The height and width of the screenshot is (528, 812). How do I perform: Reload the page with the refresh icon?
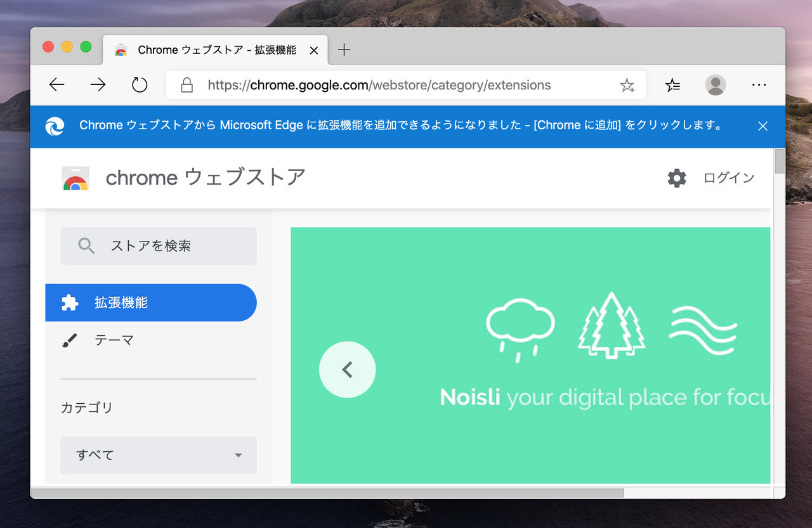tap(140, 85)
